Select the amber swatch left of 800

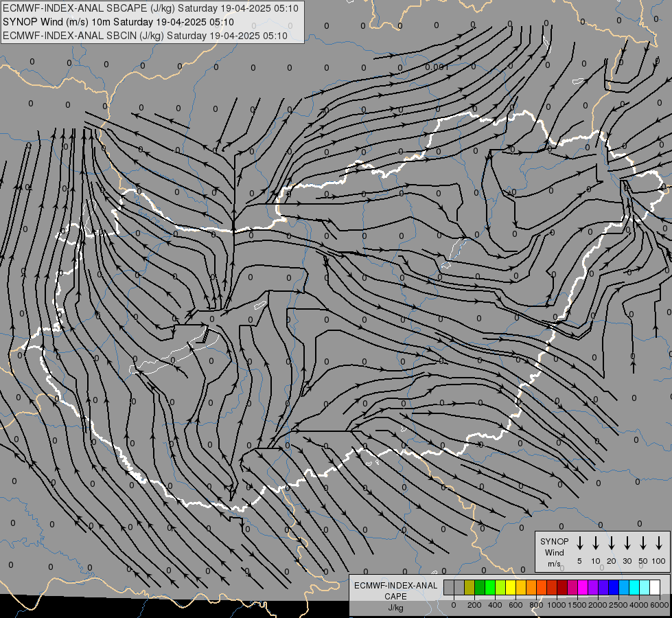(521, 588)
